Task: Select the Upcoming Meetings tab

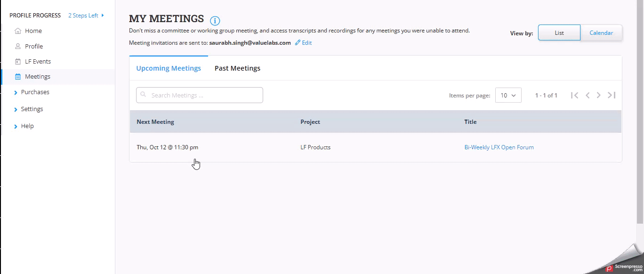Action: pyautogui.click(x=169, y=68)
